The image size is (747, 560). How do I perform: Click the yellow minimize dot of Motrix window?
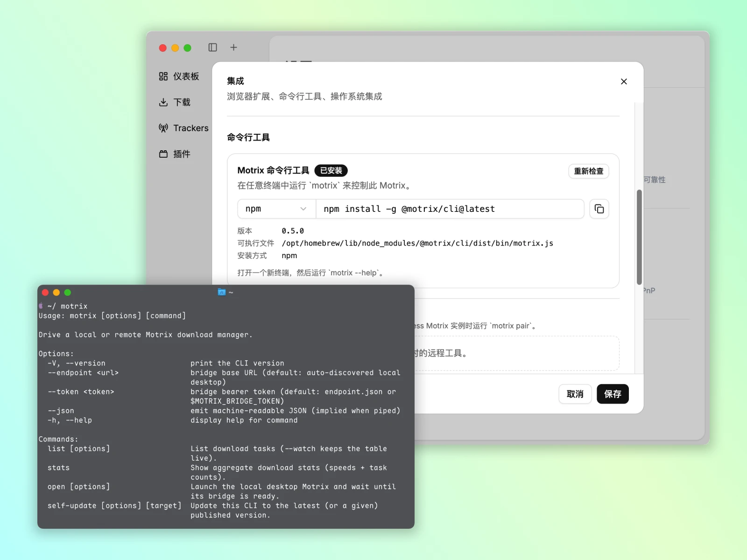click(x=175, y=48)
